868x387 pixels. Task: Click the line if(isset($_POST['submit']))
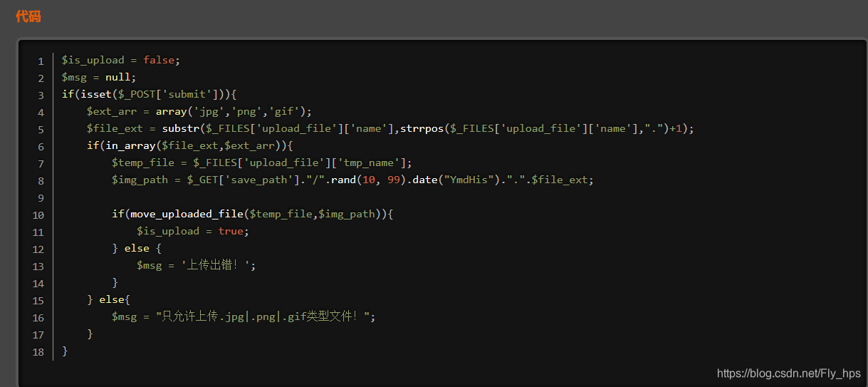pyautogui.click(x=149, y=95)
